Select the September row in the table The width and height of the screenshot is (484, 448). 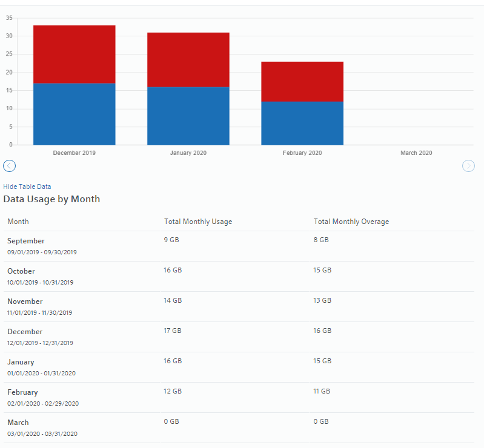coord(26,241)
